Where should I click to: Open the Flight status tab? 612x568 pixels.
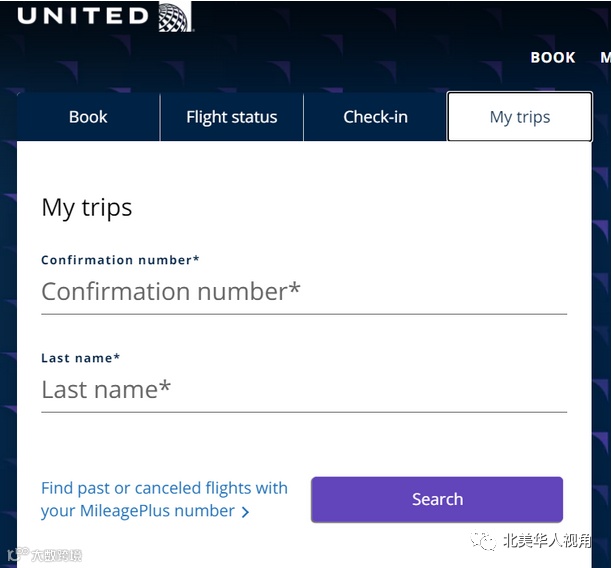231,117
